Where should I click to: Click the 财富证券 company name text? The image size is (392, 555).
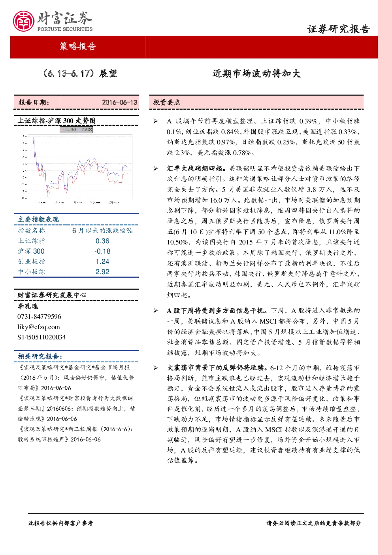click(65, 18)
